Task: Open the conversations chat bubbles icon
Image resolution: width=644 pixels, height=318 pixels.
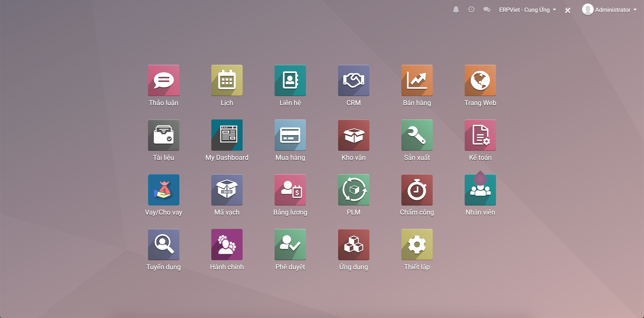Action: (x=487, y=9)
